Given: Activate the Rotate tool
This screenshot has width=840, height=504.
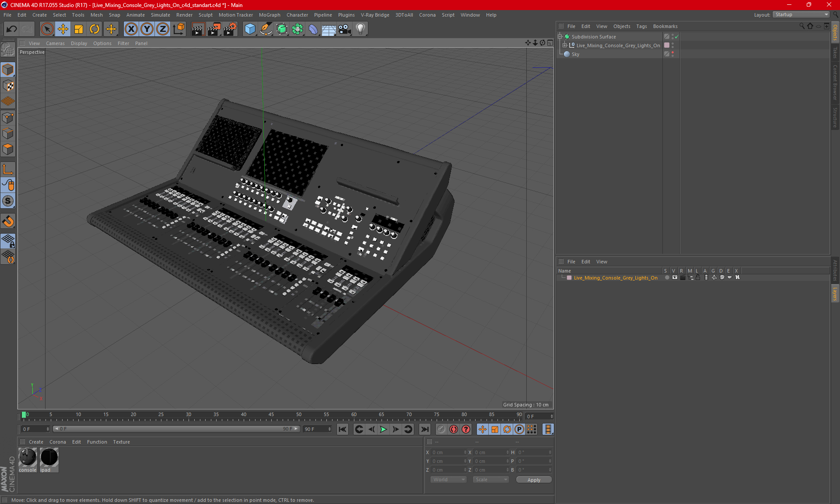Looking at the screenshot, I should 94,29.
